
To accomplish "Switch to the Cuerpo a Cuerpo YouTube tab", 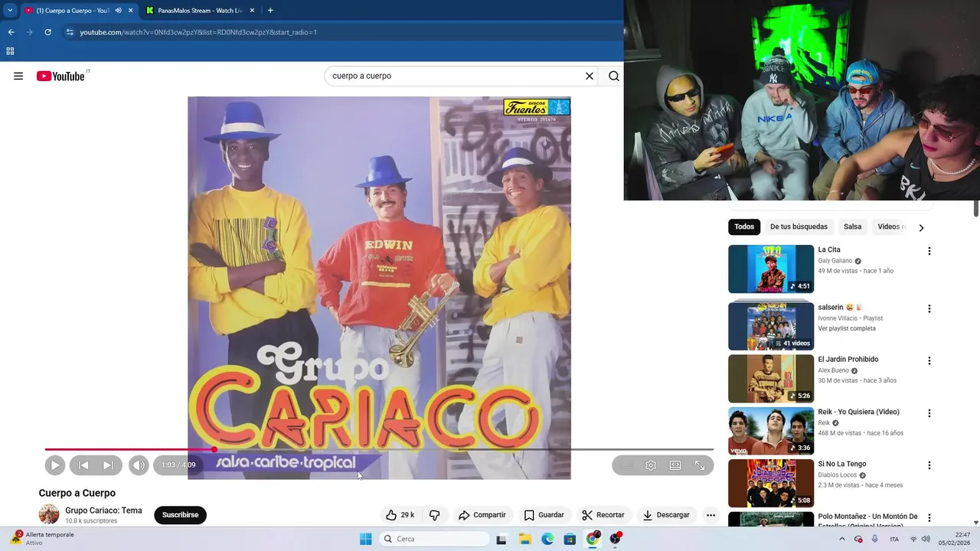I will [73, 10].
